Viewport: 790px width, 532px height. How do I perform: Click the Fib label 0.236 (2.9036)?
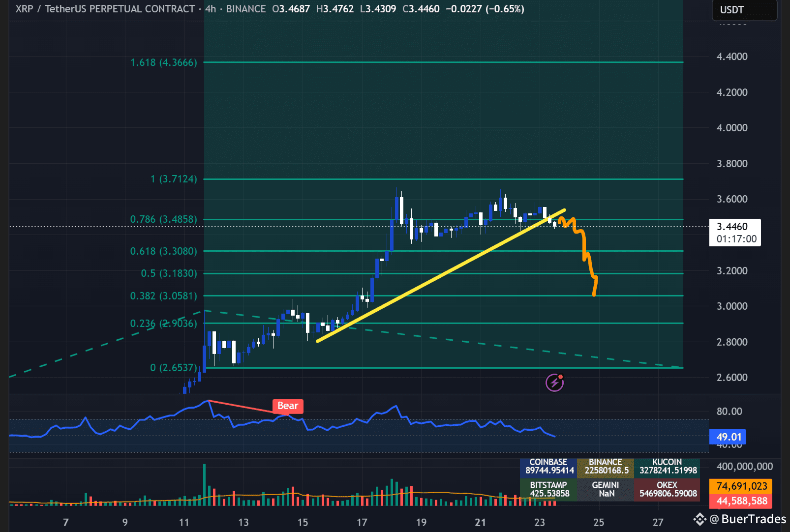click(x=163, y=324)
